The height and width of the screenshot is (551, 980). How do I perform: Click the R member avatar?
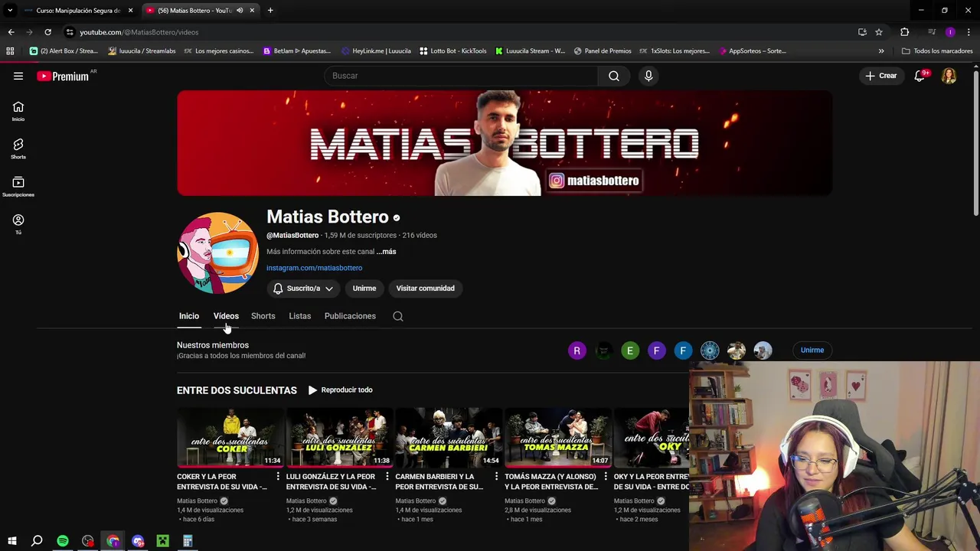pos(577,350)
